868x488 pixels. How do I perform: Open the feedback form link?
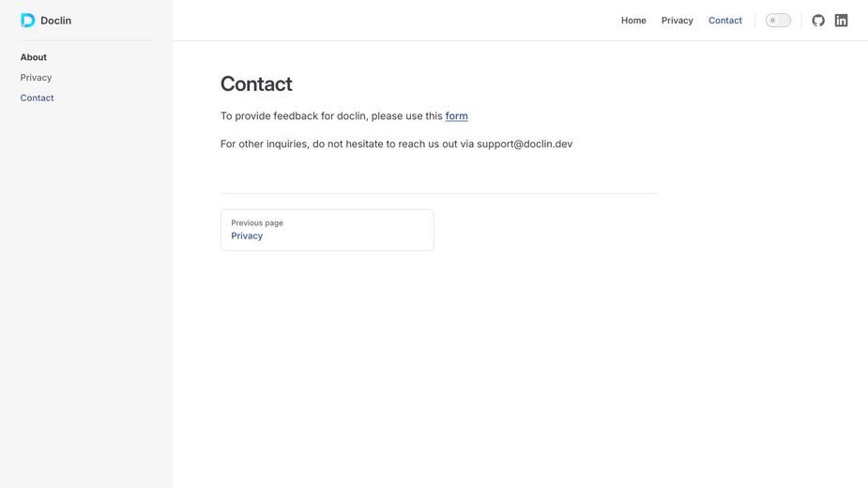point(457,115)
